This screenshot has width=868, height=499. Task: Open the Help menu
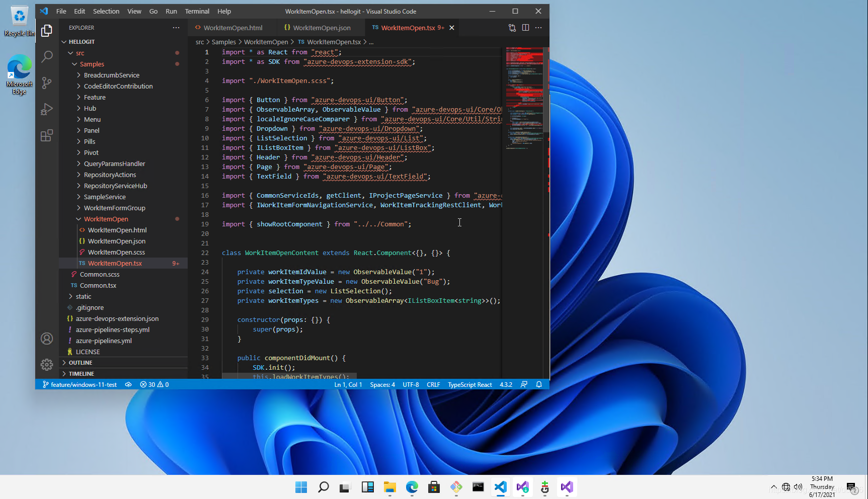pos(224,11)
